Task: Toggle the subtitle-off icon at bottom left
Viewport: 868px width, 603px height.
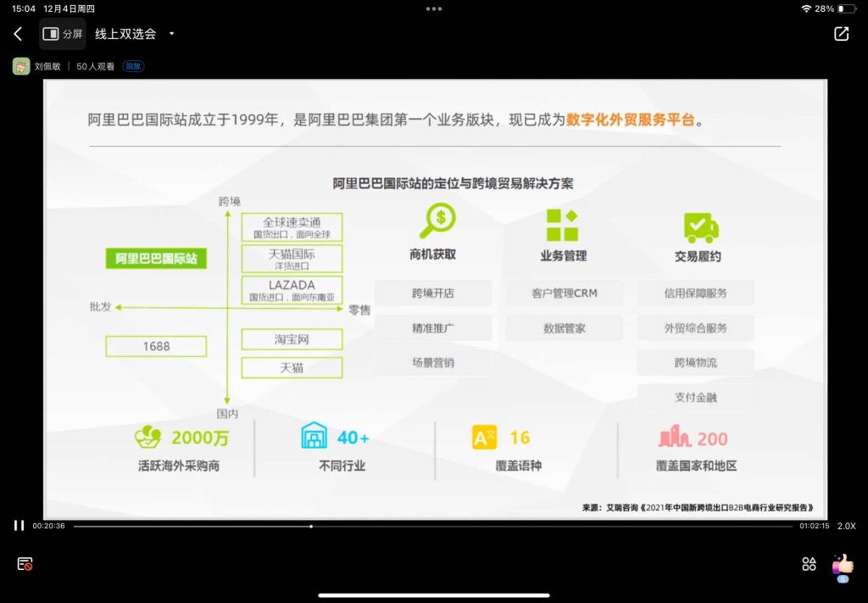Action: [x=25, y=564]
